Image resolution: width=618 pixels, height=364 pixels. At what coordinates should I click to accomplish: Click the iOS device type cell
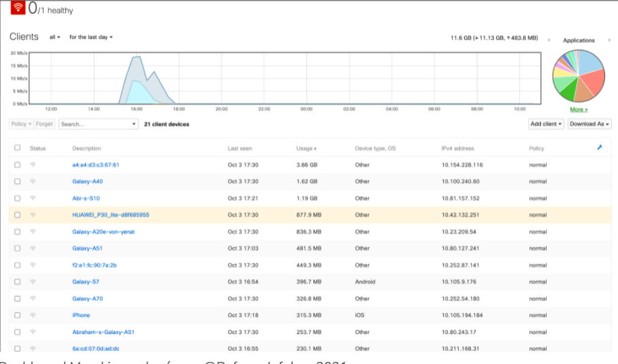click(x=359, y=315)
